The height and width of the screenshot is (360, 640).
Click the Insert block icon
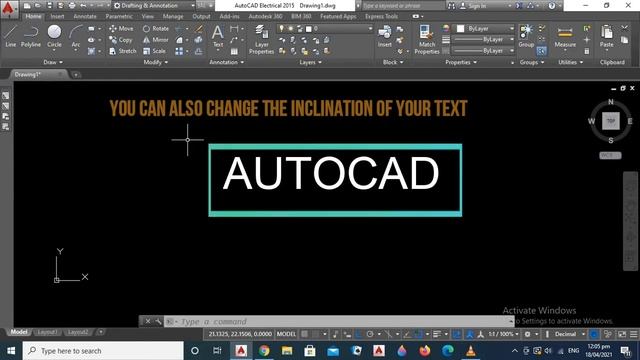pyautogui.click(x=384, y=36)
